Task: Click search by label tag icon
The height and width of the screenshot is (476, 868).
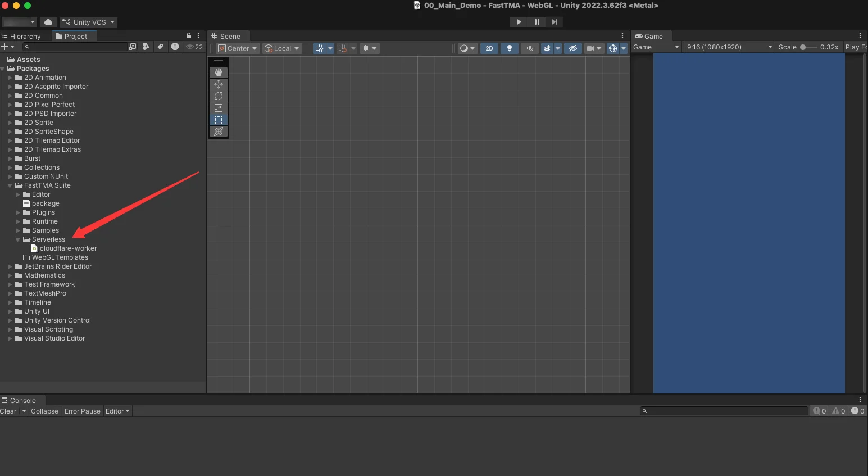Action: [x=161, y=47]
